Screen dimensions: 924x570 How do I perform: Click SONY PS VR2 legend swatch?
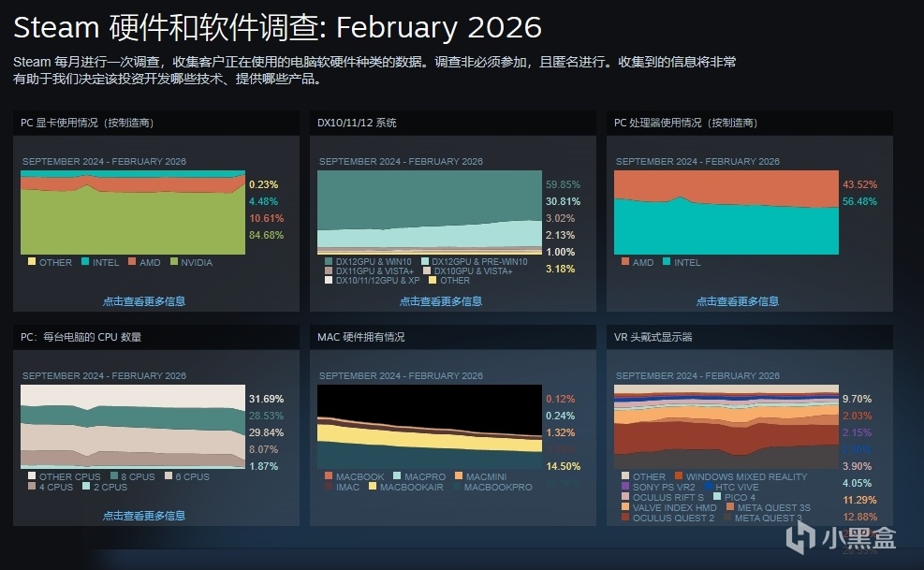[625, 487]
